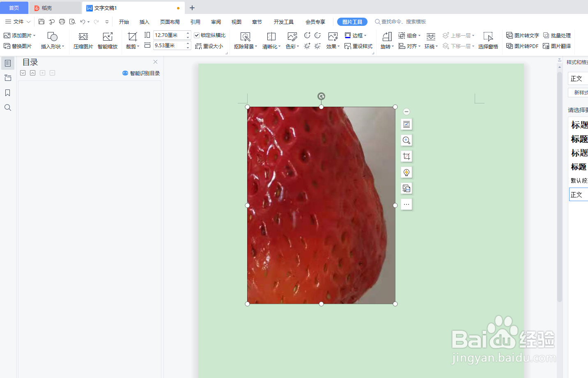Open 效果 (Effects) dropdown
Screen dimensions: 588x378
pos(333,41)
